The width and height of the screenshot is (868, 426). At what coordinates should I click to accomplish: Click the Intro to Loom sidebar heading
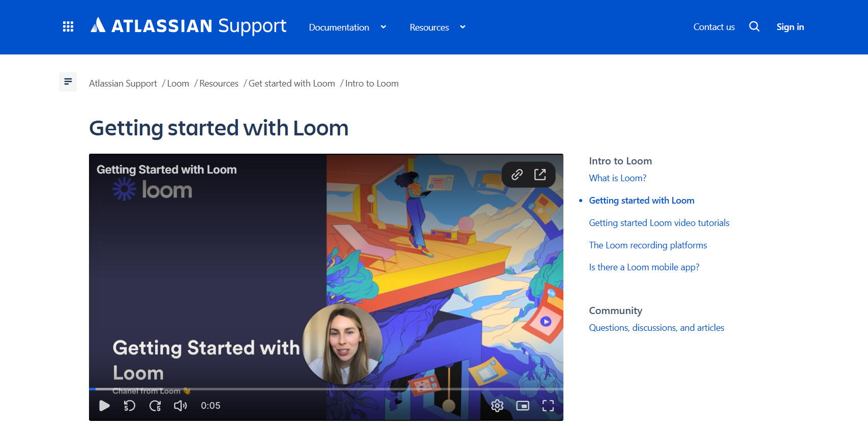click(620, 161)
